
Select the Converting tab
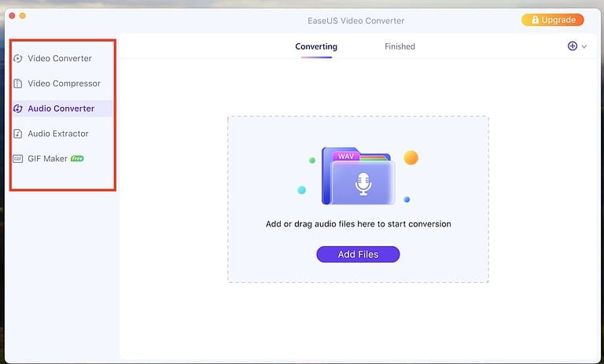click(x=316, y=46)
